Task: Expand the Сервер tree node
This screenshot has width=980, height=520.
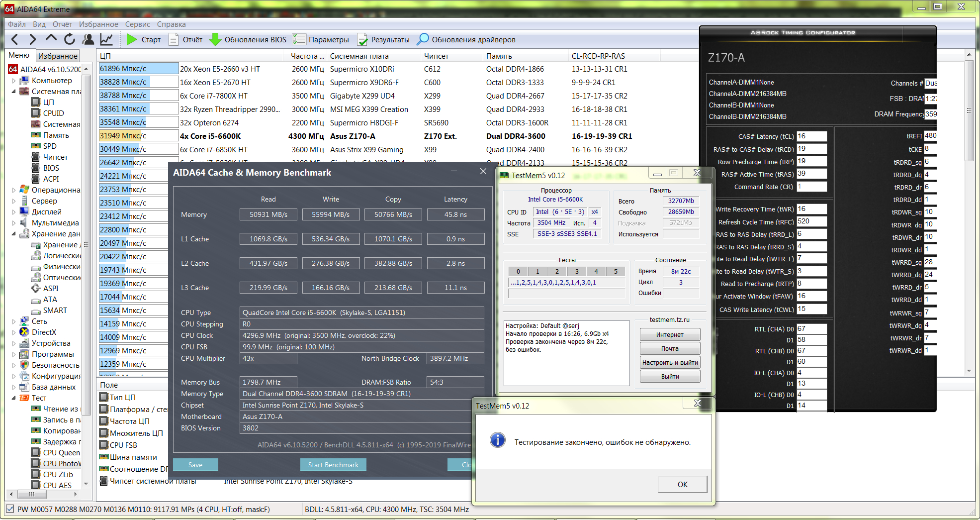Action: (x=13, y=201)
